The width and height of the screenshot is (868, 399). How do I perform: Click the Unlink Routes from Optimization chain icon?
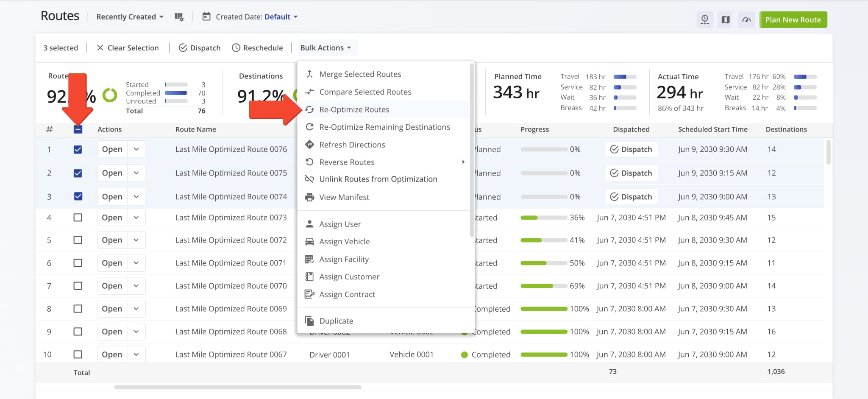pos(310,179)
